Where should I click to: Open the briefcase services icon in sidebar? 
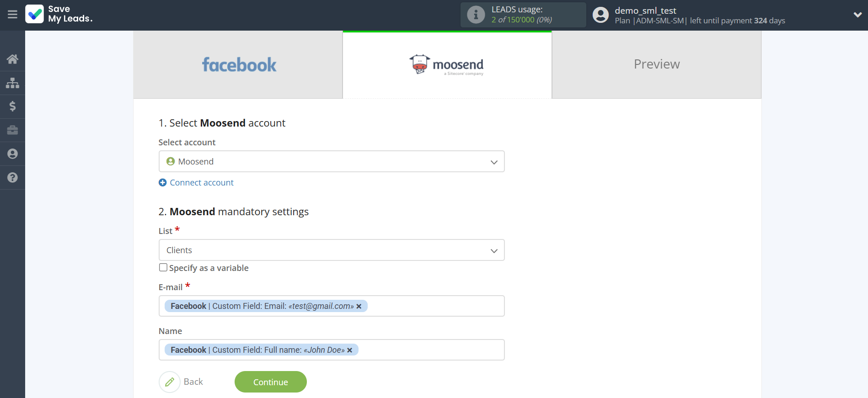[12, 130]
